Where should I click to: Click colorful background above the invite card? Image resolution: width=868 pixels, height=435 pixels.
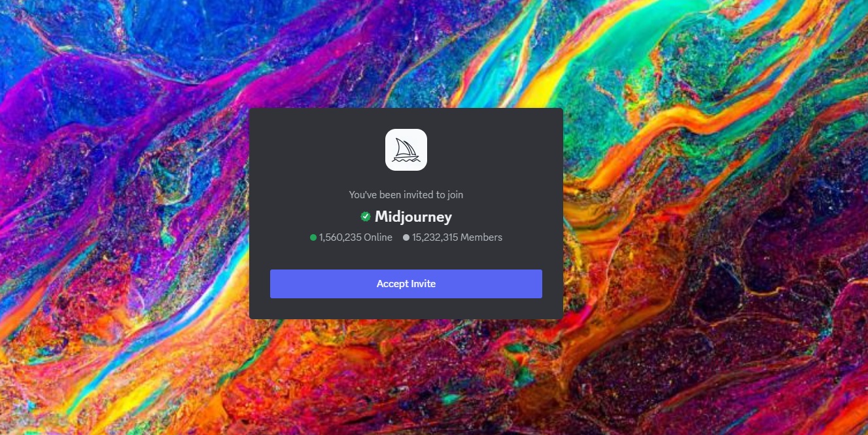pyautogui.click(x=406, y=52)
